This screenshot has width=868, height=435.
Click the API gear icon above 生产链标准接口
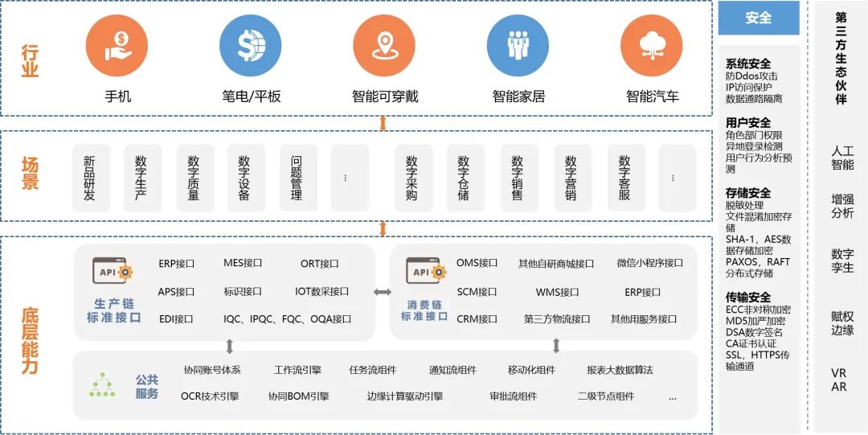click(113, 271)
